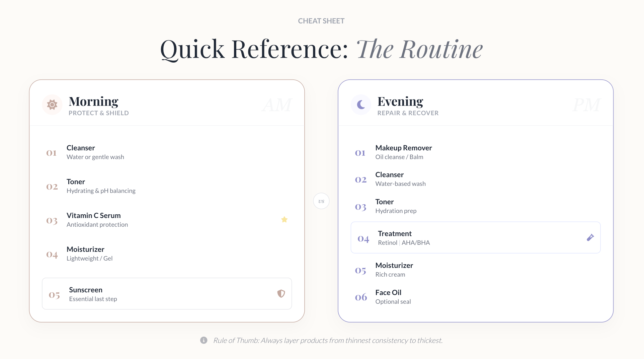Click the Quick Reference: The Routine title

321,50
